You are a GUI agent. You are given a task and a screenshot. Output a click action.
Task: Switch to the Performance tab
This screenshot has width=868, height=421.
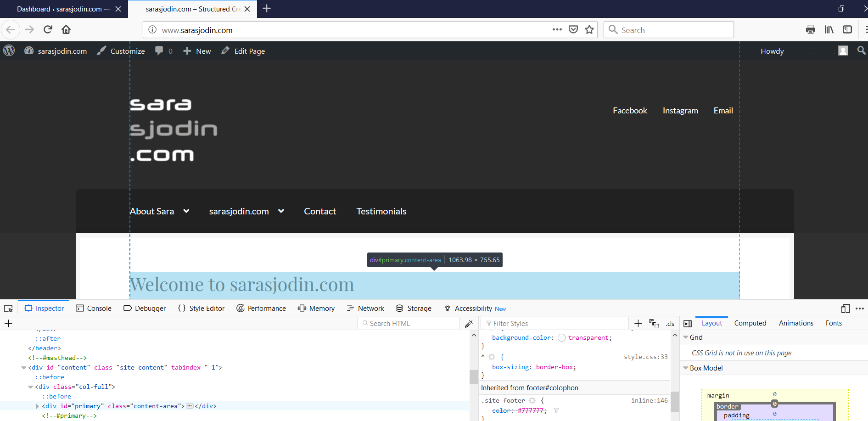[x=261, y=309]
